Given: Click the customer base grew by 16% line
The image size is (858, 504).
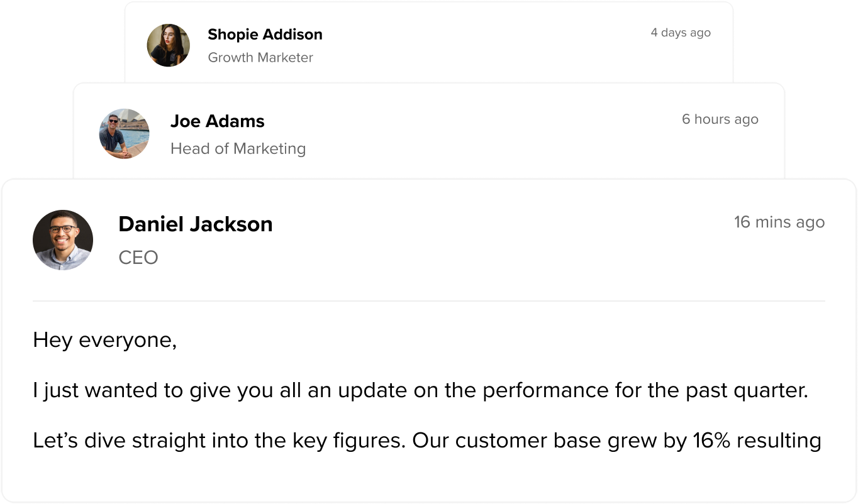Looking at the screenshot, I should [427, 441].
